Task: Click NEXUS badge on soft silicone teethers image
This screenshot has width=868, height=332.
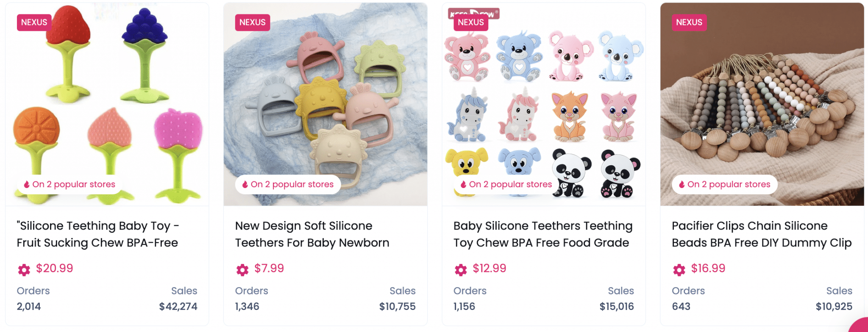Action: coord(252,22)
